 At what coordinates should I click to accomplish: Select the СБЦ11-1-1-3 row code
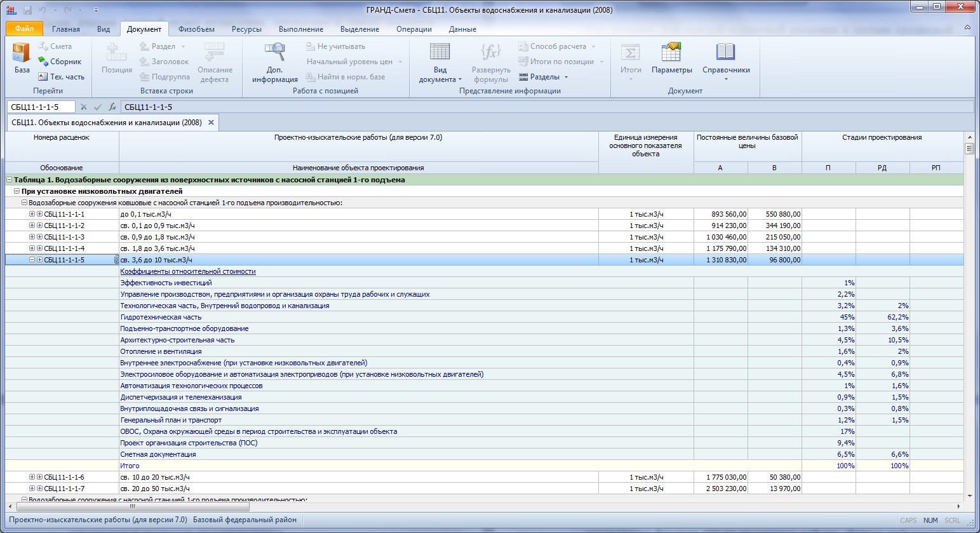click(x=64, y=237)
